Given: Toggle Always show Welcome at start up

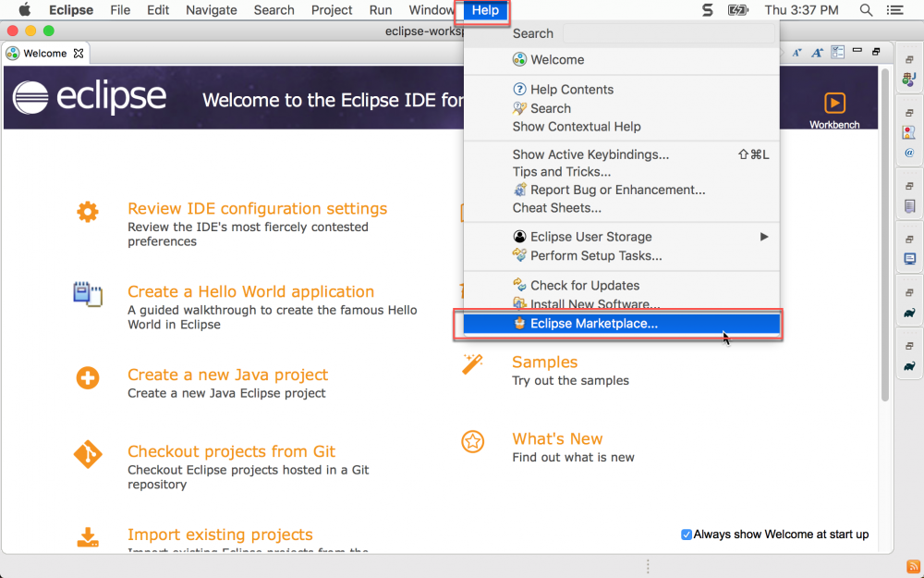Looking at the screenshot, I should (687, 535).
